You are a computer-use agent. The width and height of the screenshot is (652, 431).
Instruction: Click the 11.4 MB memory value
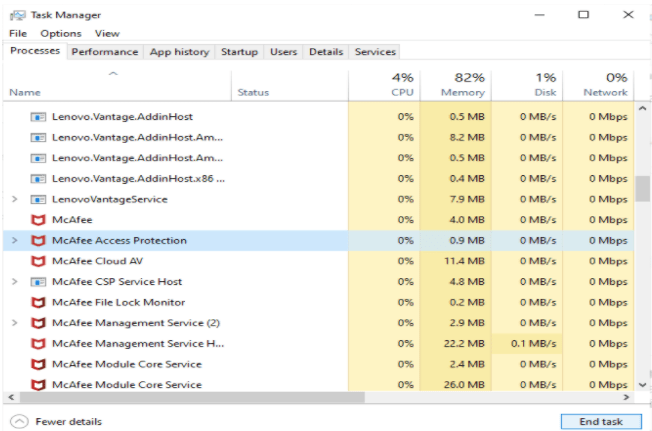click(464, 261)
